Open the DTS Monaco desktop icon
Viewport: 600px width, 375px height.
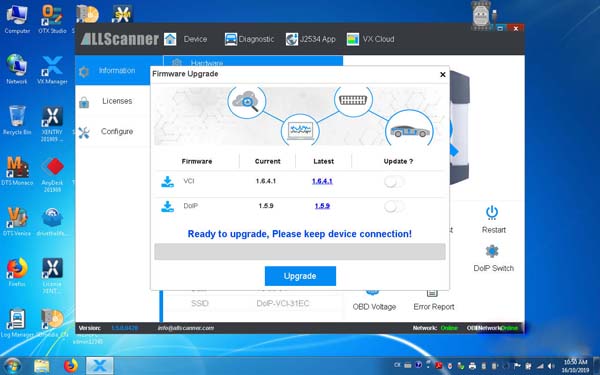(17, 171)
